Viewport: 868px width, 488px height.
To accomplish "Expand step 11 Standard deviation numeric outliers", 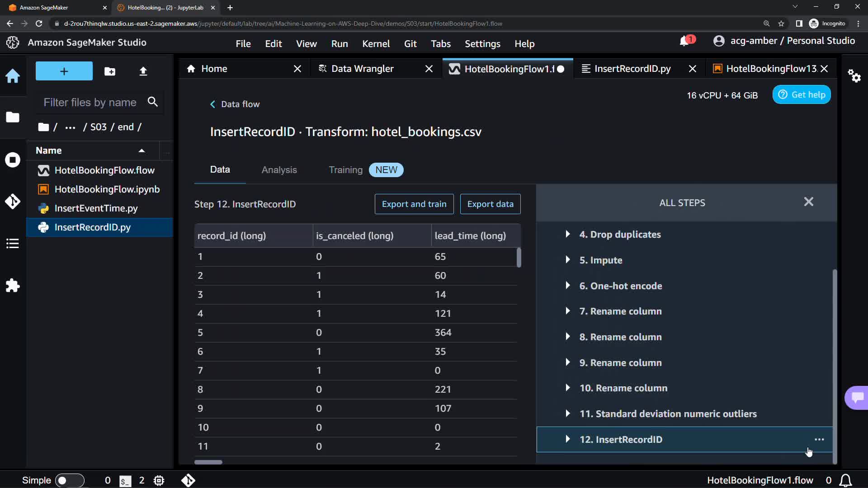I will pos(568,413).
